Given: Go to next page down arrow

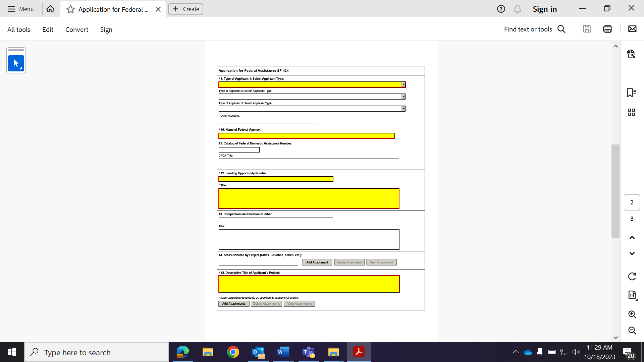Looking at the screenshot, I should point(632,254).
